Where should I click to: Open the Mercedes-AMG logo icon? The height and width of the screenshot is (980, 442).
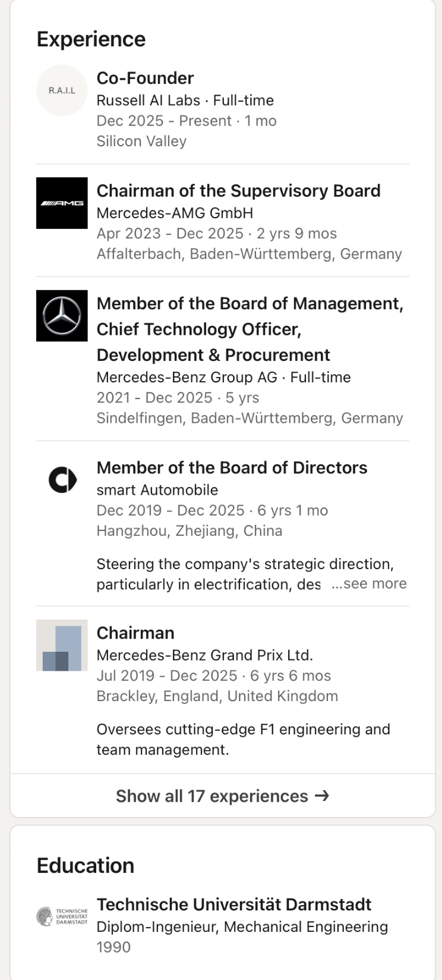pos(62,203)
